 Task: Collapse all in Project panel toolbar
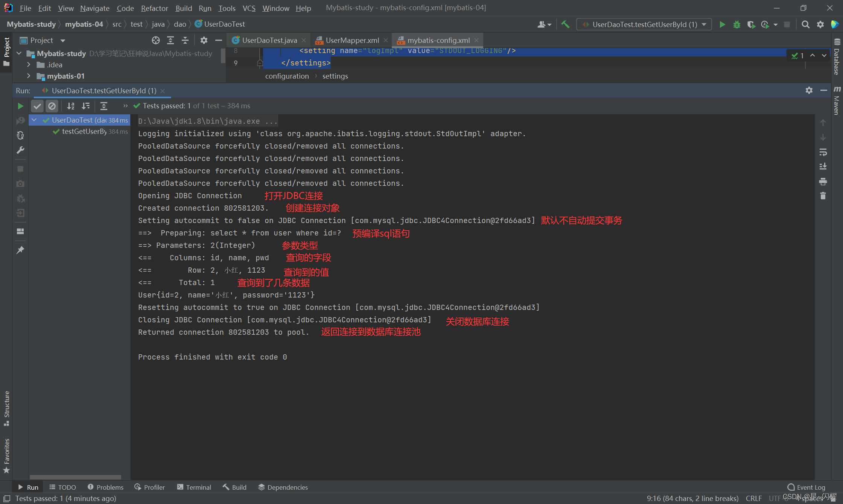[185, 40]
